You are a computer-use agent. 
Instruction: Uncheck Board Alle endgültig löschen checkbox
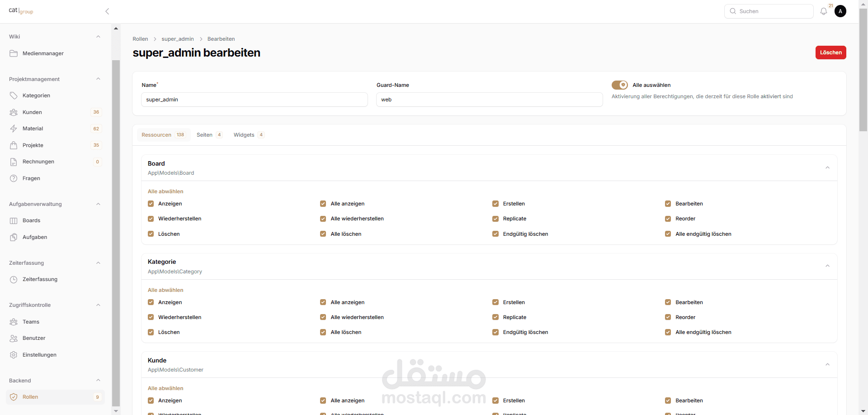click(x=668, y=234)
